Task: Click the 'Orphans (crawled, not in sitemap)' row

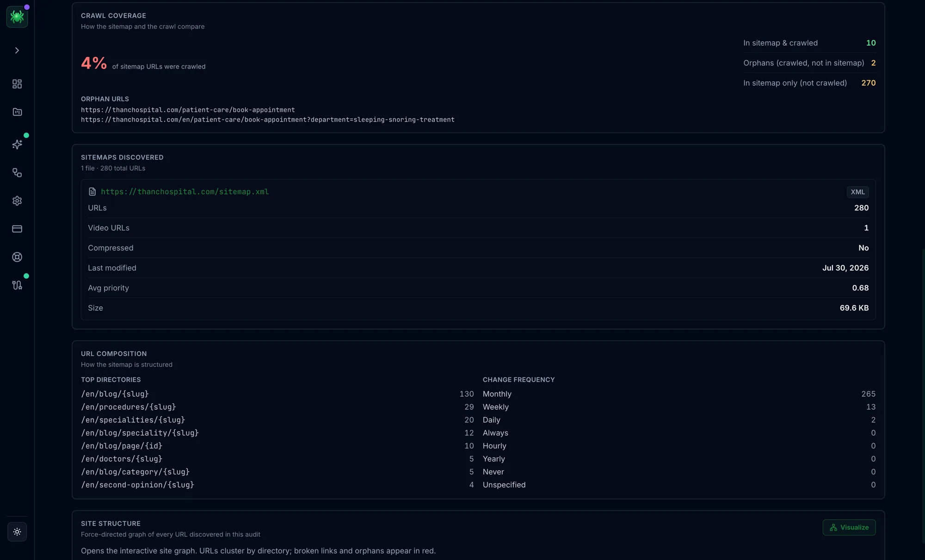Action: 809,63
